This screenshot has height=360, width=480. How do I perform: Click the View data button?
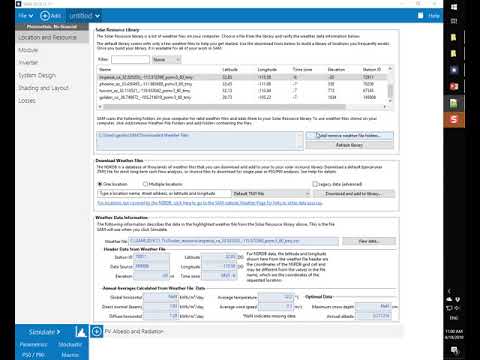pyautogui.click(x=369, y=241)
